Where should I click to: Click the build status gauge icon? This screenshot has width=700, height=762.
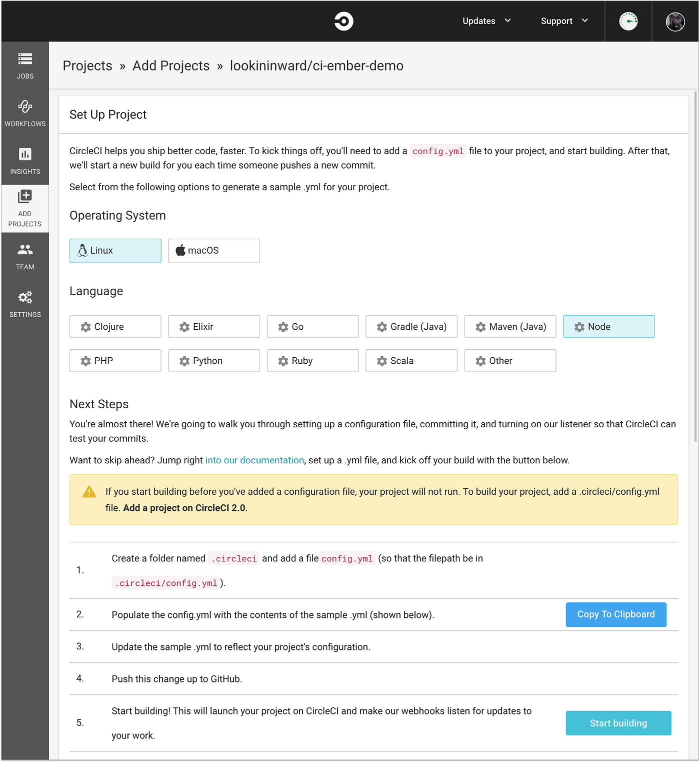(628, 21)
